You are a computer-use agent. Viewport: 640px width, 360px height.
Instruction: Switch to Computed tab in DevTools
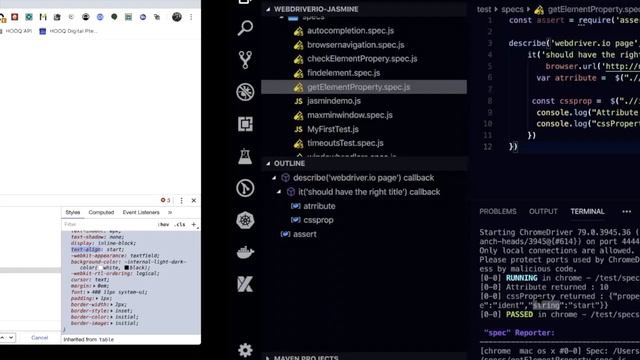101,212
